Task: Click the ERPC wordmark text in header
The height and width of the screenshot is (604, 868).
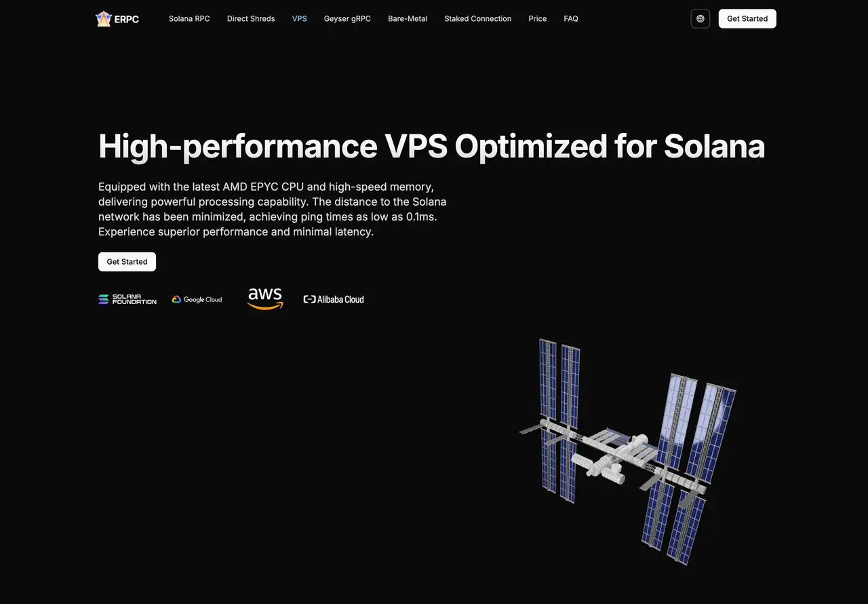Action: (127, 19)
